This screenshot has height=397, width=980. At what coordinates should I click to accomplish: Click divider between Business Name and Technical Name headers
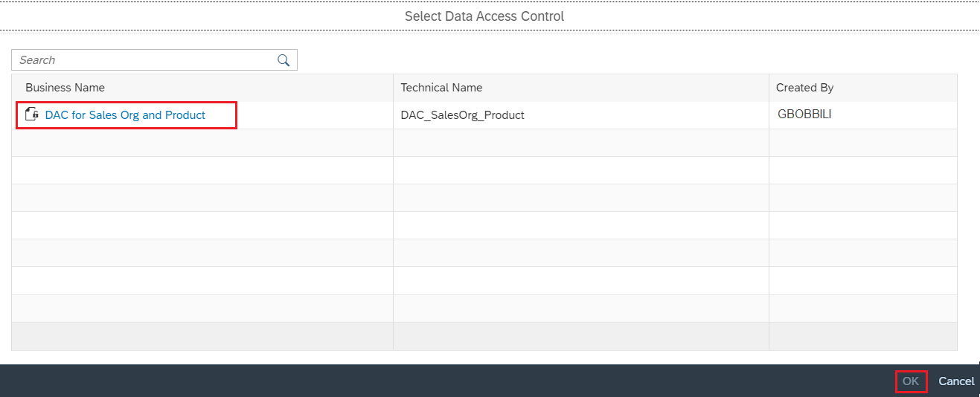point(393,88)
